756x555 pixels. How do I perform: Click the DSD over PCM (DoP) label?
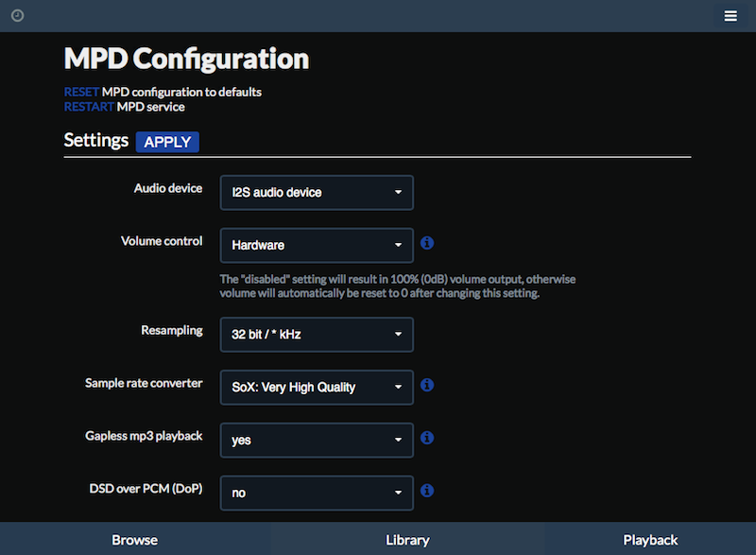click(146, 489)
